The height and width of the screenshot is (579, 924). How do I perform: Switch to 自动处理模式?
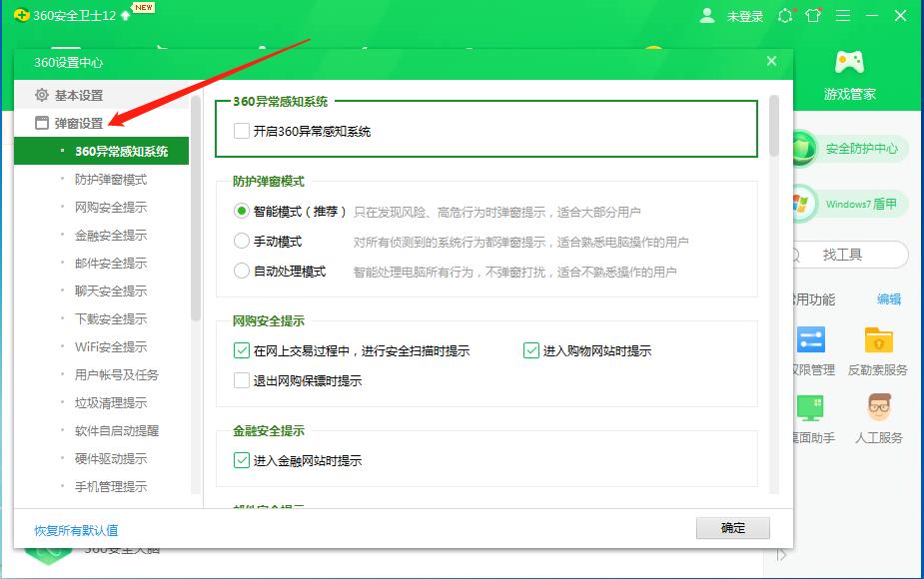(240, 270)
